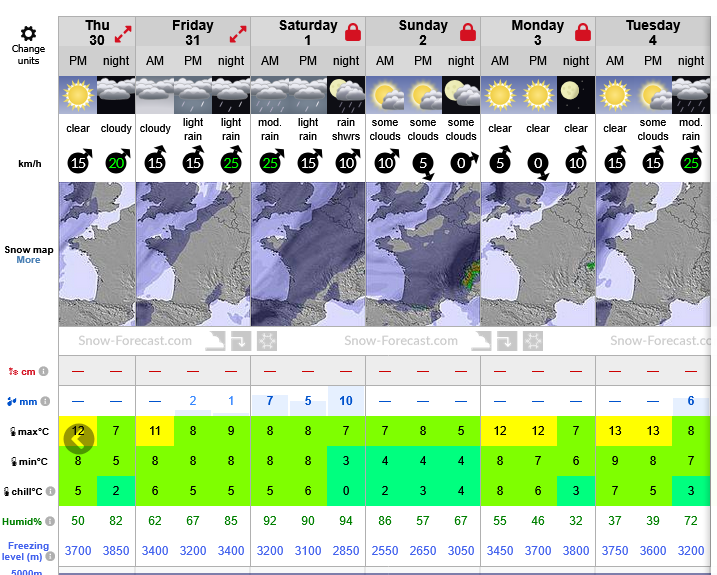Viewport: 717px width, 575px height.
Task: Open info icon next to Humid% label
Action: click(50, 521)
